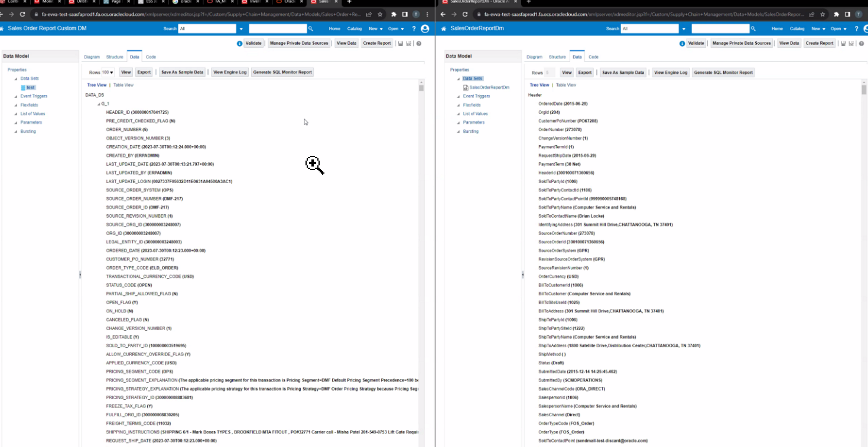The width and height of the screenshot is (868, 447).
Task: Open Search All dropdown arrow in left window
Action: pyautogui.click(x=241, y=29)
